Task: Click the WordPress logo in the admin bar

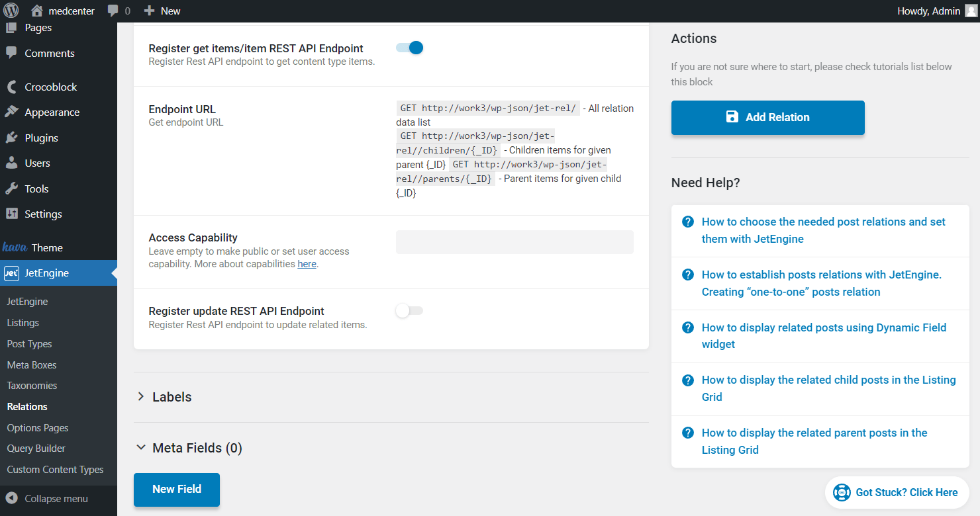Action: click(x=13, y=11)
